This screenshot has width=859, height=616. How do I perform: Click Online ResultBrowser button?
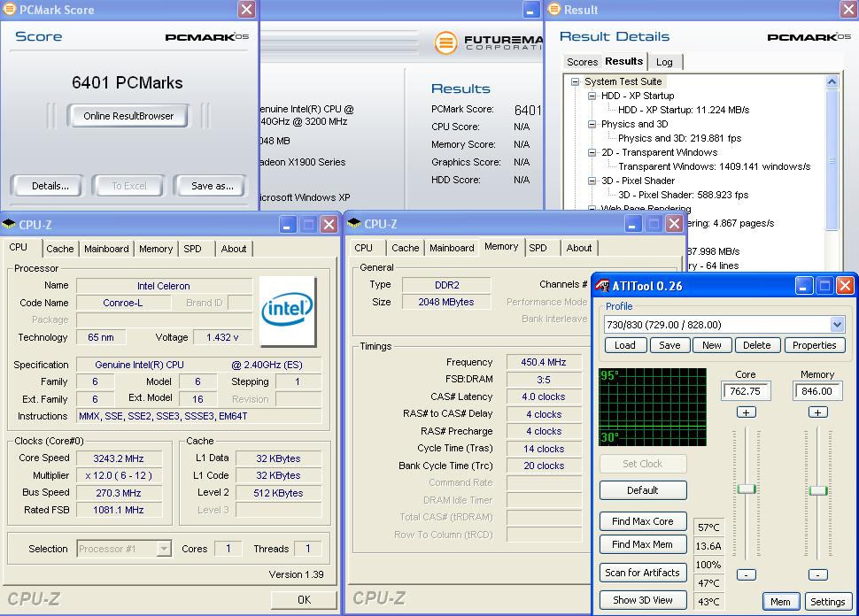128,116
